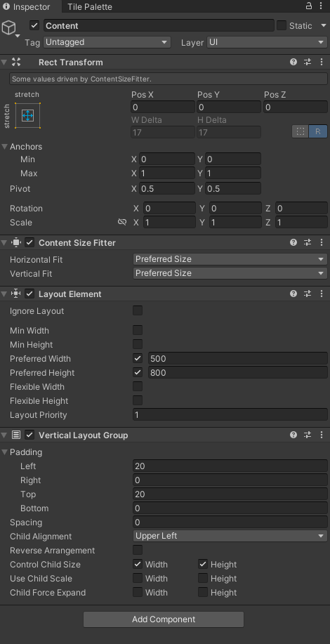Collapse the Layout Element component foldout
330x644 pixels.
pyautogui.click(x=4, y=294)
